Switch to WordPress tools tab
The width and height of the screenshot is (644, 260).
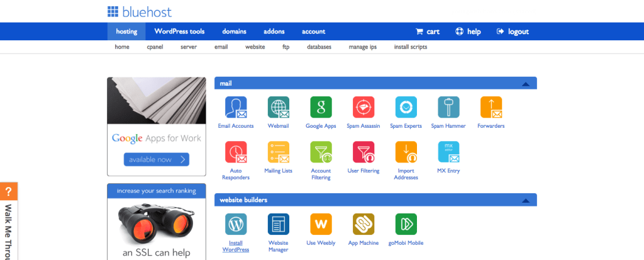179,31
